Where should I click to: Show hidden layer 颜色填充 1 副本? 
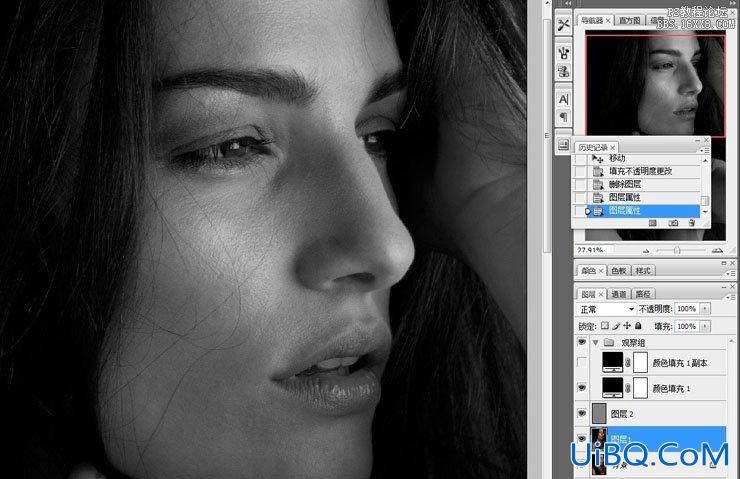(x=582, y=362)
